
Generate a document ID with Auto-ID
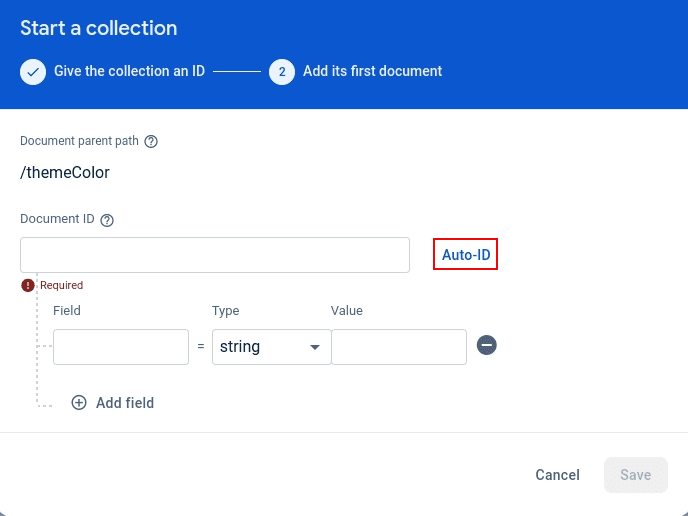tap(466, 255)
